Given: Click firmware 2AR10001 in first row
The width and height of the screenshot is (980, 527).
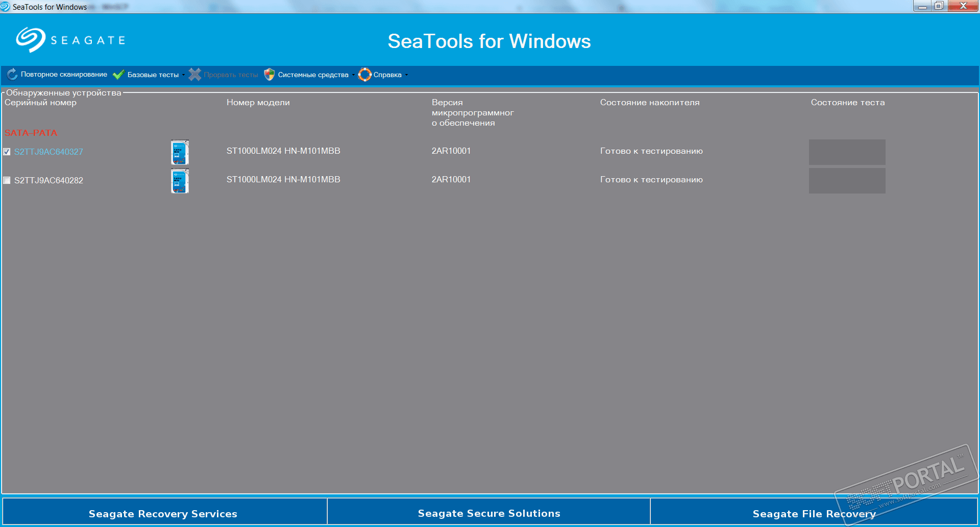Looking at the screenshot, I should coord(451,151).
